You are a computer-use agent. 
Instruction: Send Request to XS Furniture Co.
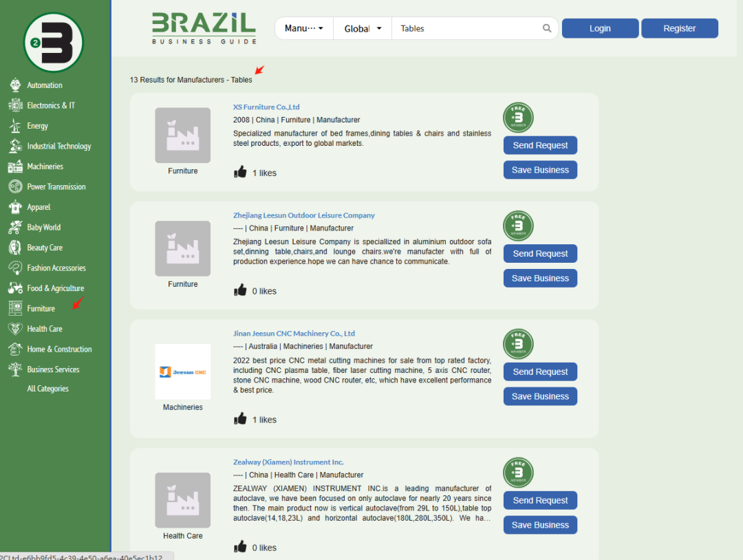(540, 145)
